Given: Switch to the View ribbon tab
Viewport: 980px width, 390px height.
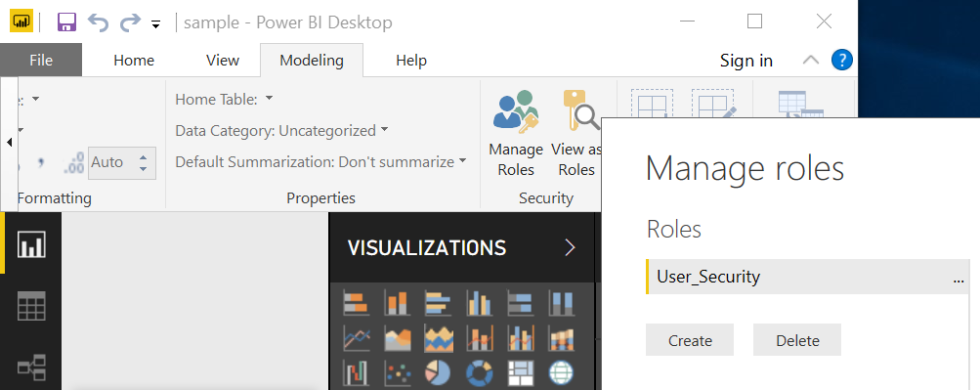Looking at the screenshot, I should 223,61.
